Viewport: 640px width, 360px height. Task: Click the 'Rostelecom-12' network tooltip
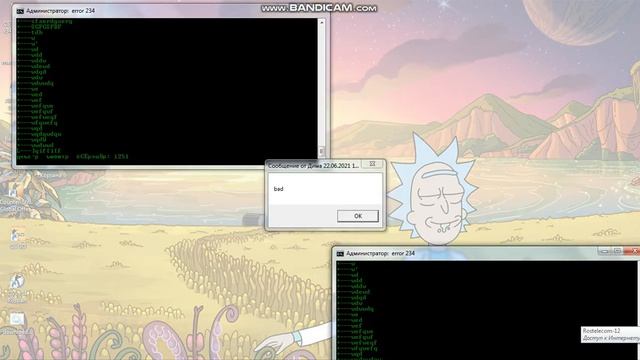611,335
